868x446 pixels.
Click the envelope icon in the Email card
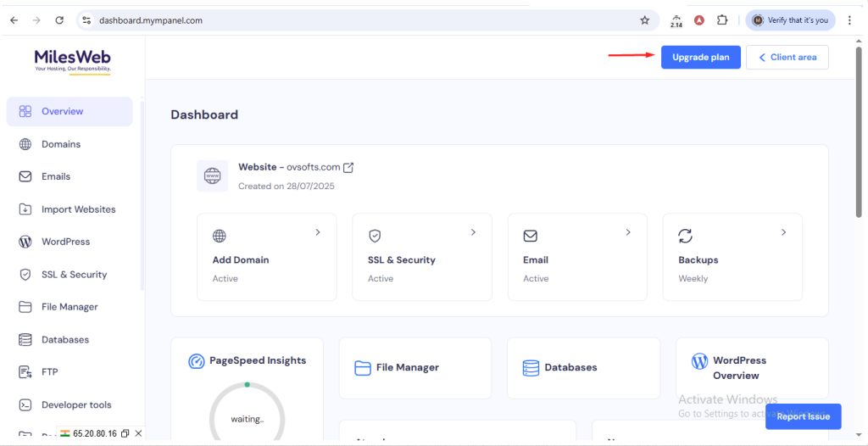click(x=530, y=236)
